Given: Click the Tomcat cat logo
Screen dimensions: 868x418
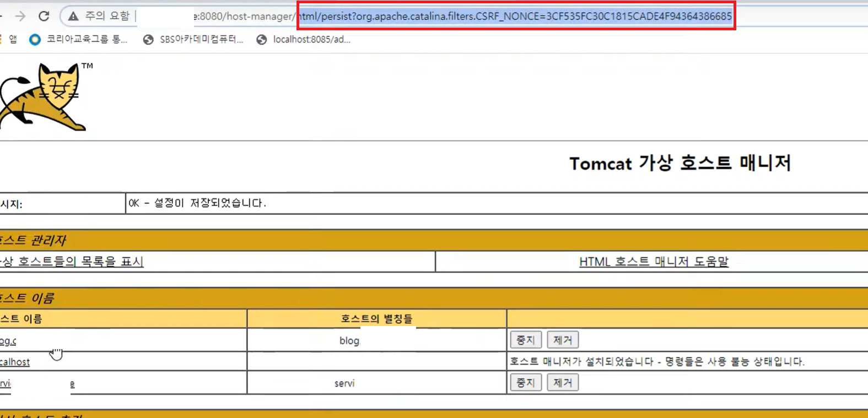Looking at the screenshot, I should click(x=43, y=96).
